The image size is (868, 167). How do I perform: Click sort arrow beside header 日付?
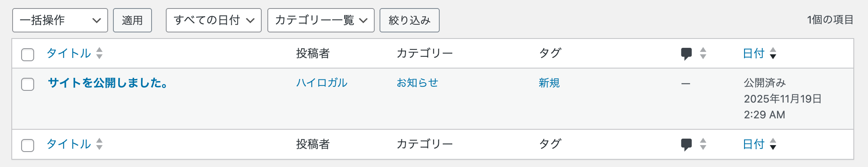[x=773, y=53]
